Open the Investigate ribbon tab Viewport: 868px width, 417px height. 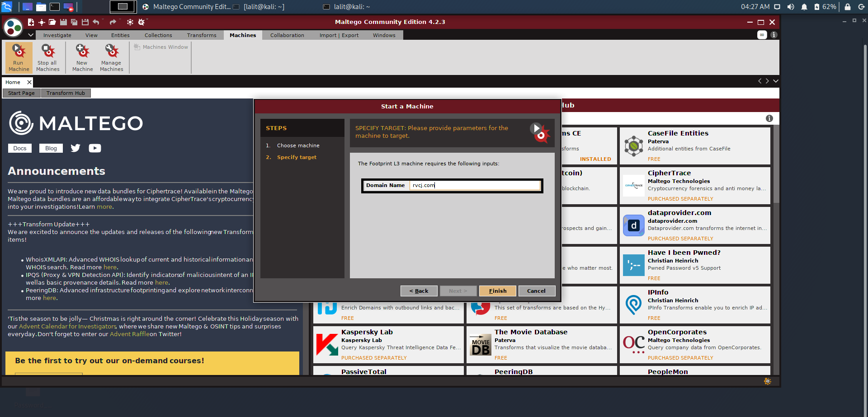click(57, 35)
